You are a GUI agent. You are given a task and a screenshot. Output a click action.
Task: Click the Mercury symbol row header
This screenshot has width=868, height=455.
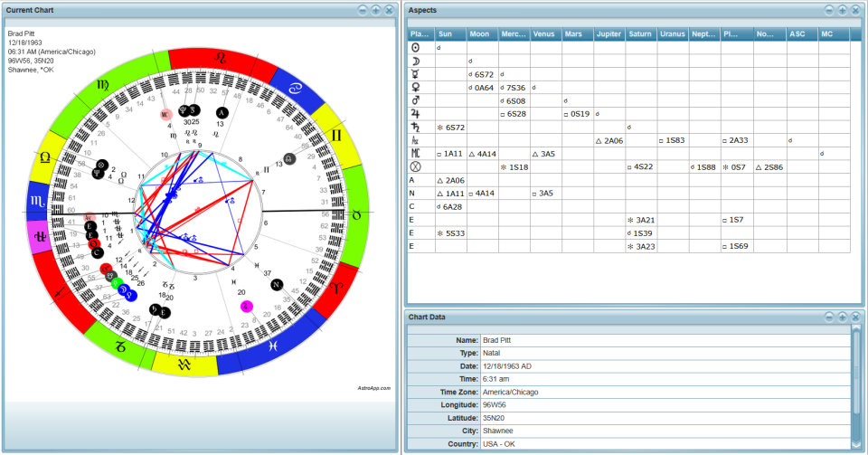[416, 74]
